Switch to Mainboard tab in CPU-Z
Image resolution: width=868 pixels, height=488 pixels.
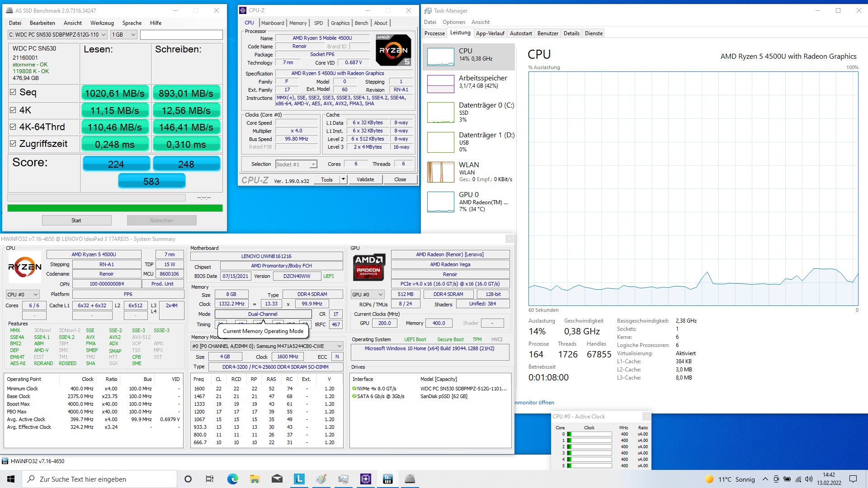point(273,23)
